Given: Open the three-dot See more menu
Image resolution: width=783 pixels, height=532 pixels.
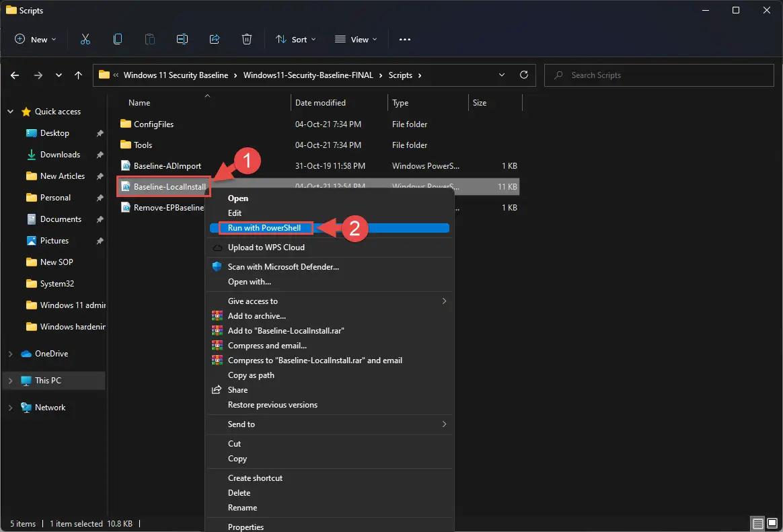Looking at the screenshot, I should (x=405, y=40).
